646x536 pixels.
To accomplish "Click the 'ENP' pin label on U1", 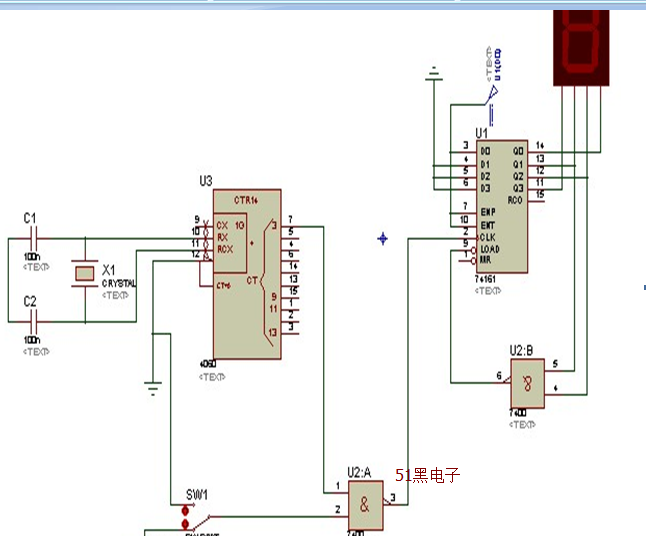I will coord(488,212).
